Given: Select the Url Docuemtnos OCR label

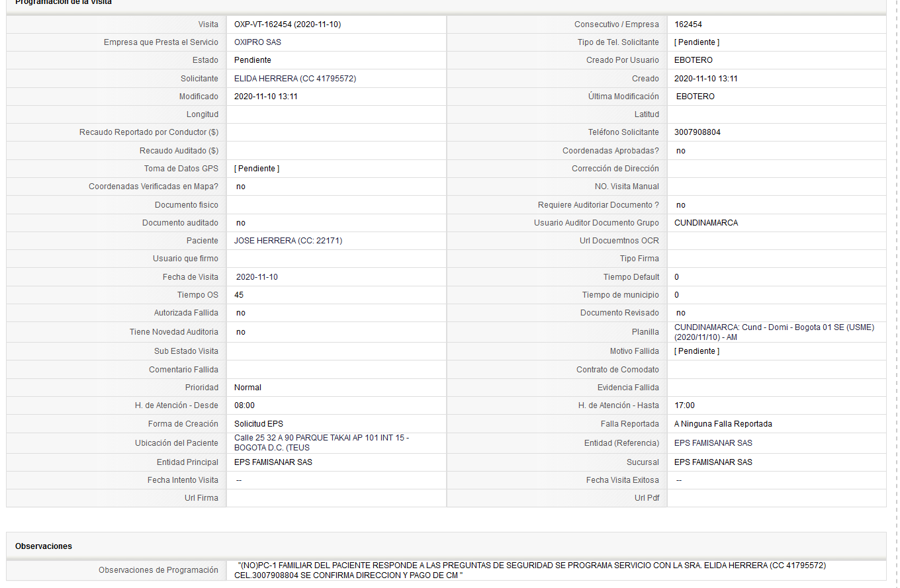Looking at the screenshot, I should click(x=619, y=241).
